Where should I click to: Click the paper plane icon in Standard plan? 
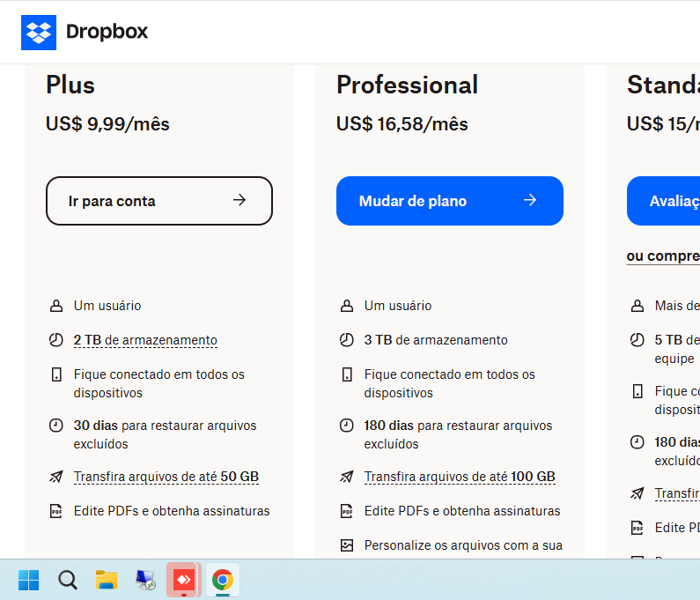(637, 493)
